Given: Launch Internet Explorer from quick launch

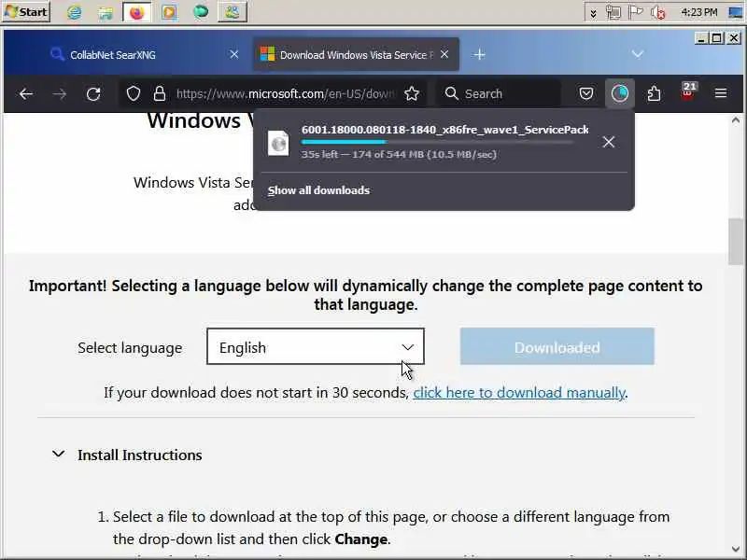Looking at the screenshot, I should (74, 12).
